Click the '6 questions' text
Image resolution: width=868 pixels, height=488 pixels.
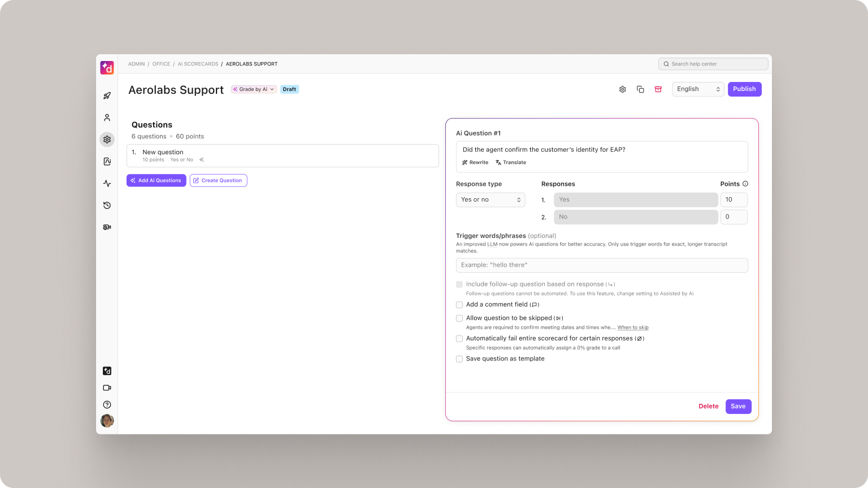[149, 137]
